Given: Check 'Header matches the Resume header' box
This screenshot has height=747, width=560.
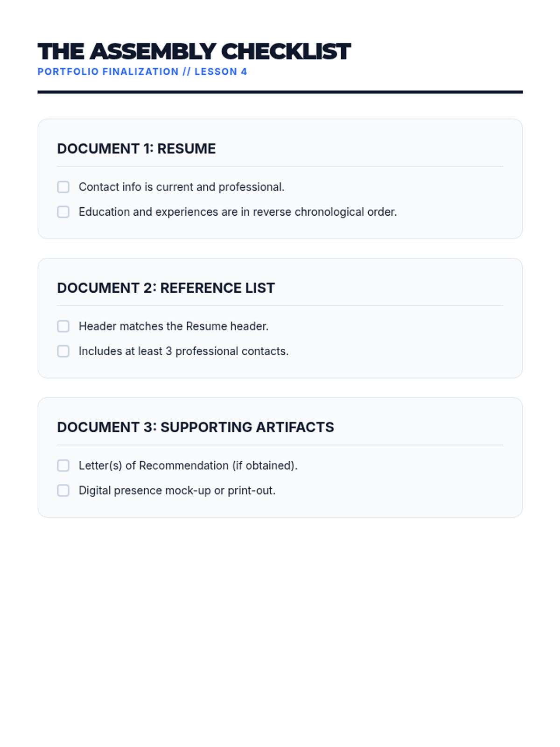Looking at the screenshot, I should coord(63,326).
